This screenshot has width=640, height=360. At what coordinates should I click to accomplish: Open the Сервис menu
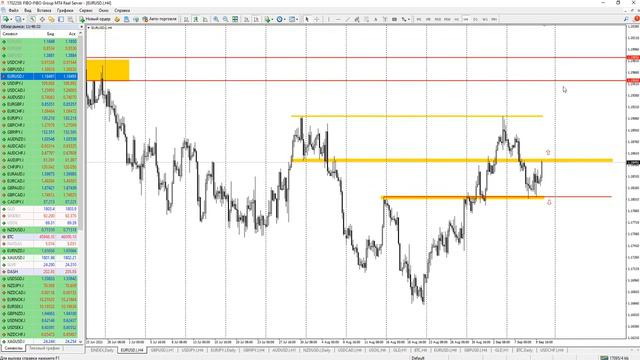86,10
